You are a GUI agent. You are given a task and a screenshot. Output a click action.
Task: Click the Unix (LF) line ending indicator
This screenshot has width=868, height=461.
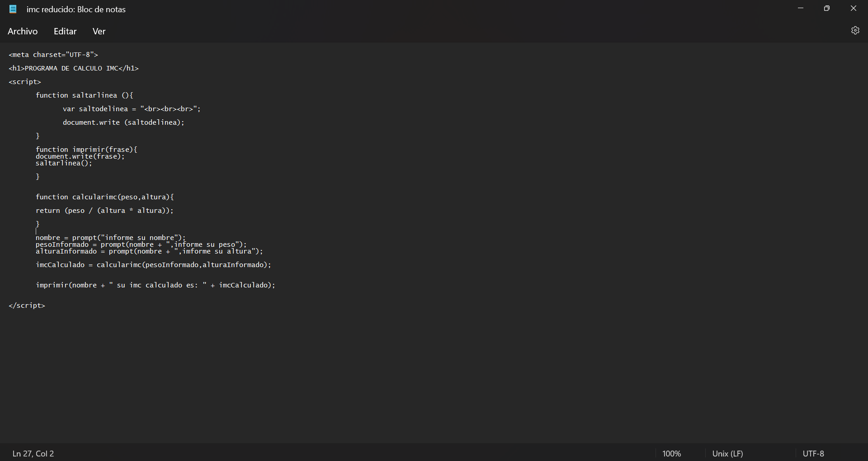[728, 453]
